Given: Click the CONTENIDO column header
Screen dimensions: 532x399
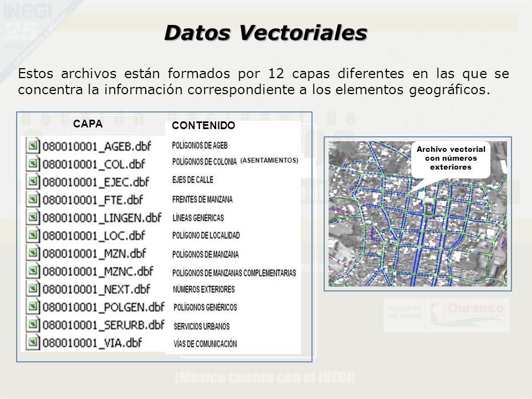Looking at the screenshot, I should coord(203,126).
